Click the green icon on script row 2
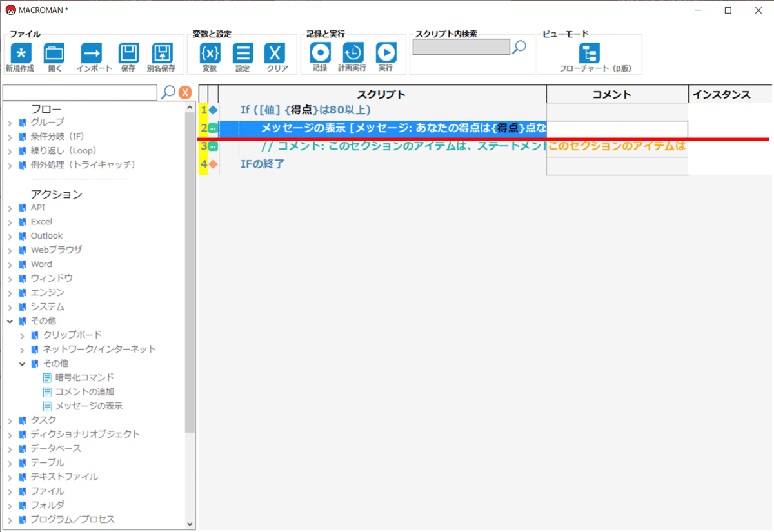The height and width of the screenshot is (532, 774). click(x=213, y=129)
